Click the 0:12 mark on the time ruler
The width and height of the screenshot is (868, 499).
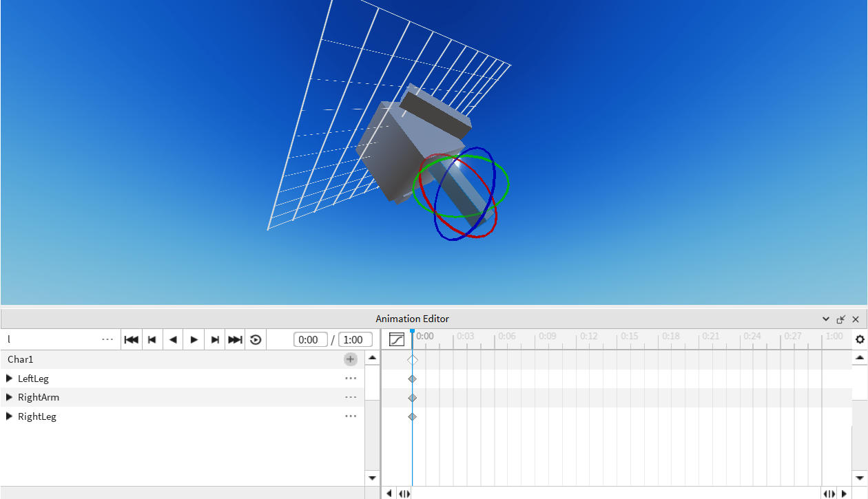point(588,337)
